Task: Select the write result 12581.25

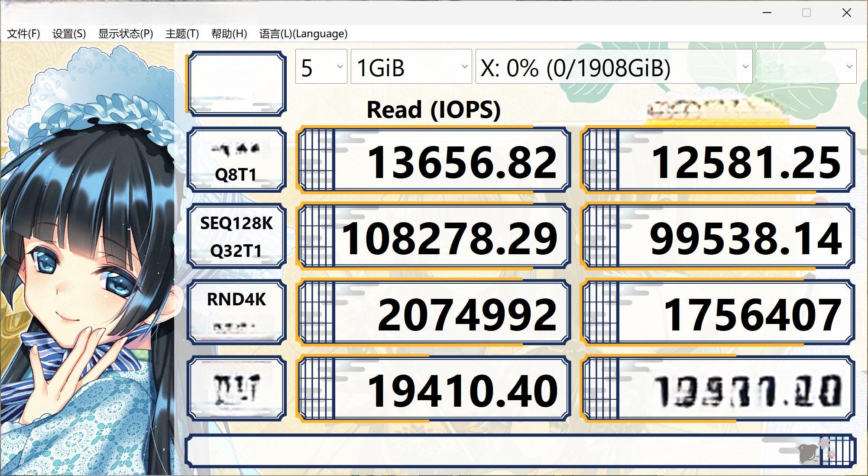Action: point(718,160)
